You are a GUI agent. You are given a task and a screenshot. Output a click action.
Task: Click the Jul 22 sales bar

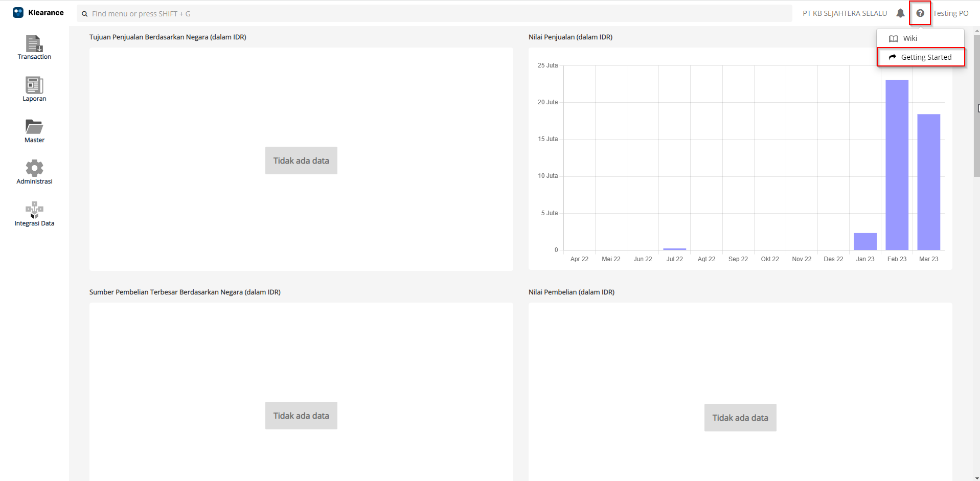click(x=674, y=249)
